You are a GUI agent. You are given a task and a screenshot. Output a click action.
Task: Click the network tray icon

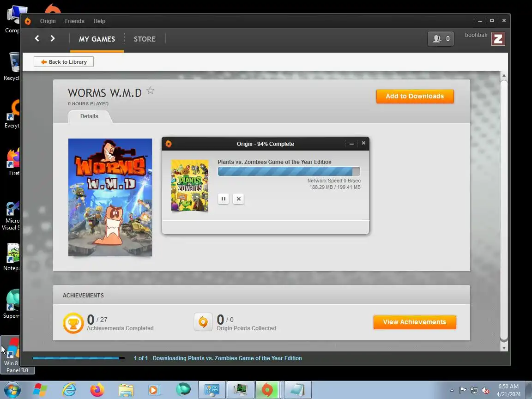click(474, 390)
